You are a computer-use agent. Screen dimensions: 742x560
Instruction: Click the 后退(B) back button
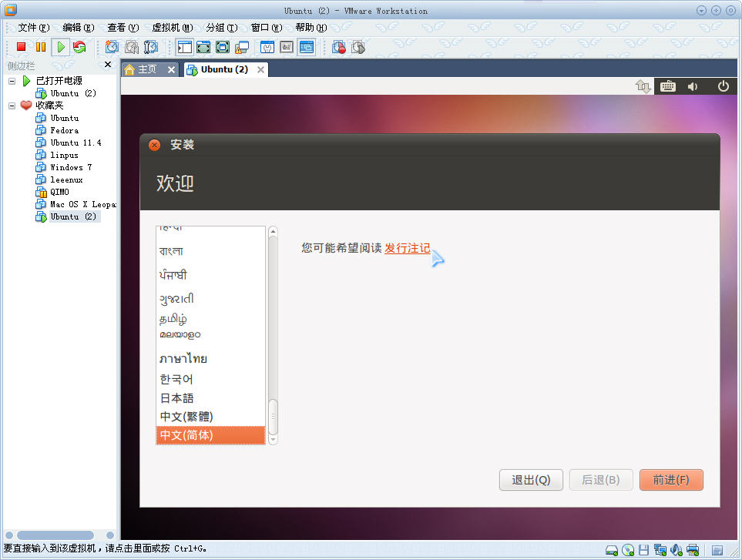600,480
